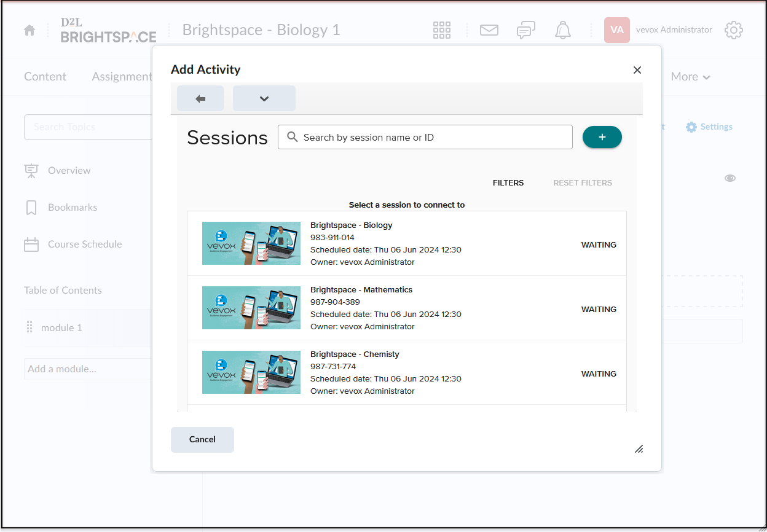
Task: Switch to the Content tab
Action: (x=45, y=76)
